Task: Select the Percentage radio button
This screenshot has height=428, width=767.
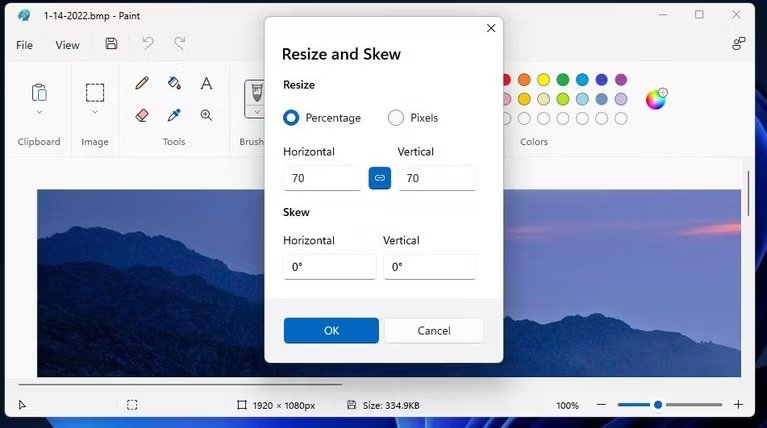Action: tap(291, 117)
